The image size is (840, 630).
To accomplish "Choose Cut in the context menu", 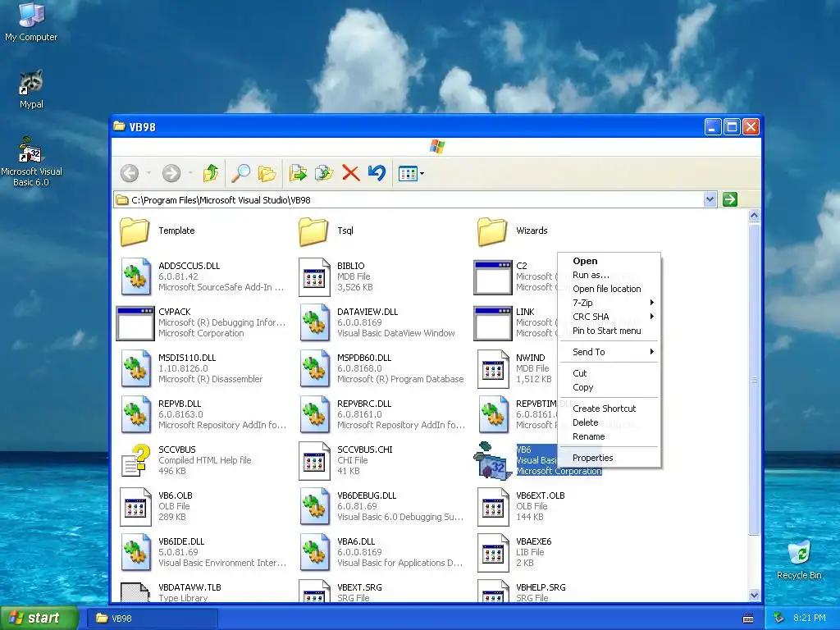I will coord(609,373).
